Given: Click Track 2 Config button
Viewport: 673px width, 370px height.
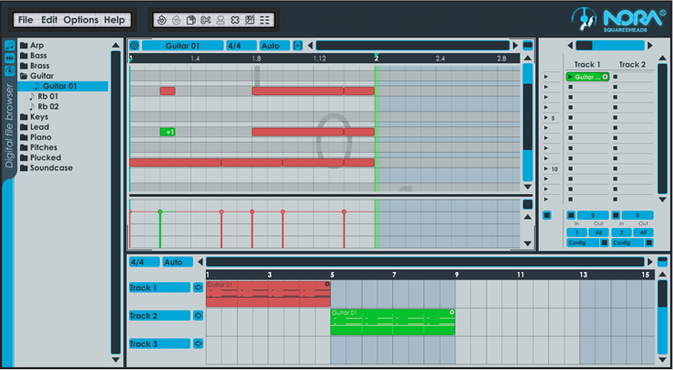Looking at the screenshot, I should coord(627,243).
